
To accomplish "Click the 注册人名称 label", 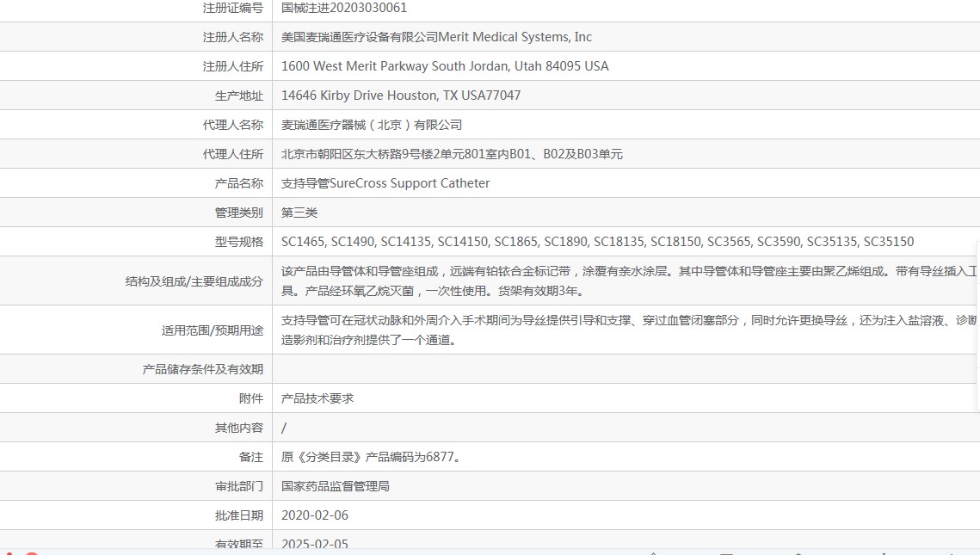I will click(232, 38).
